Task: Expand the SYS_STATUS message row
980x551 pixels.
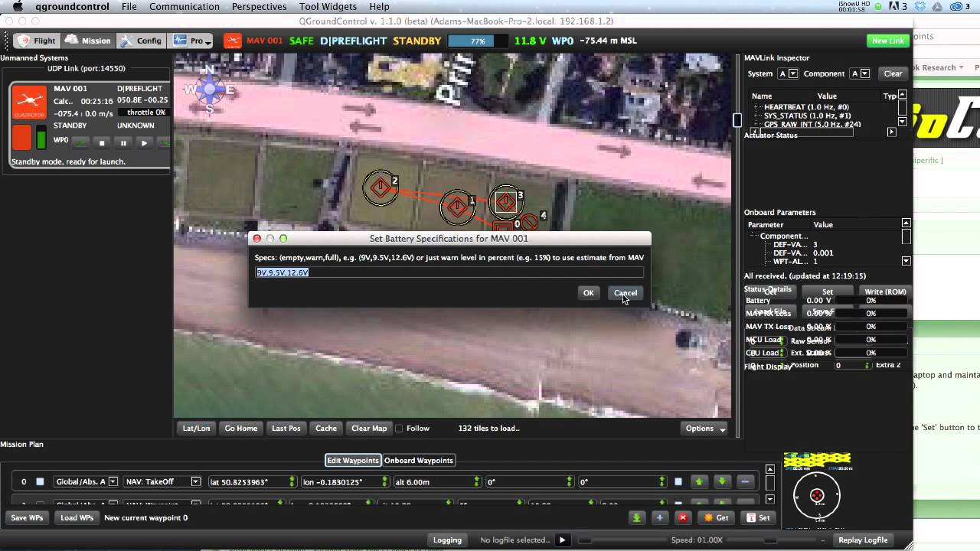Action: tap(807, 116)
